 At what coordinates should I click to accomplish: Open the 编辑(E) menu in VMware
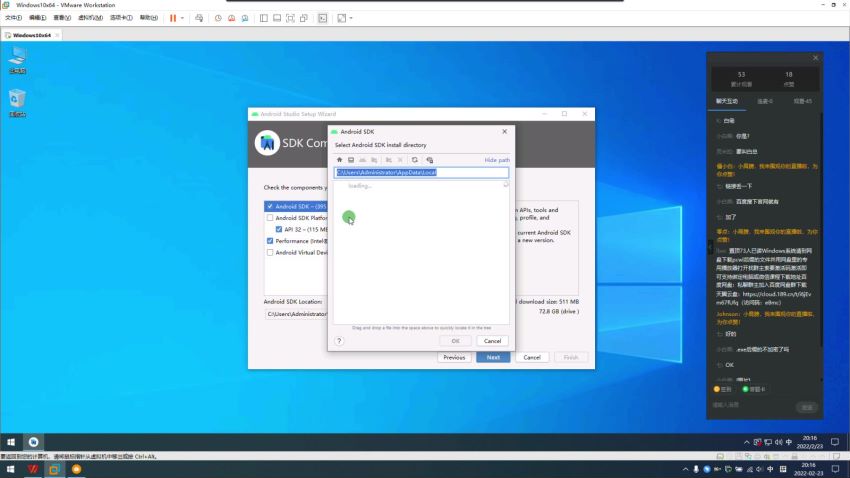tap(37, 18)
